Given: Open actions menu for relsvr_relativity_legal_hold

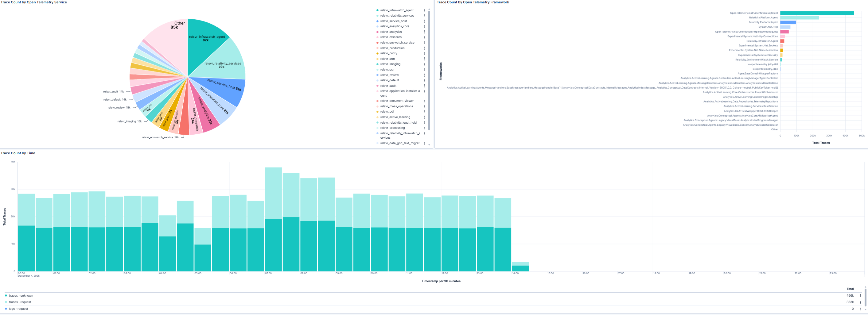Looking at the screenshot, I should [x=424, y=122].
